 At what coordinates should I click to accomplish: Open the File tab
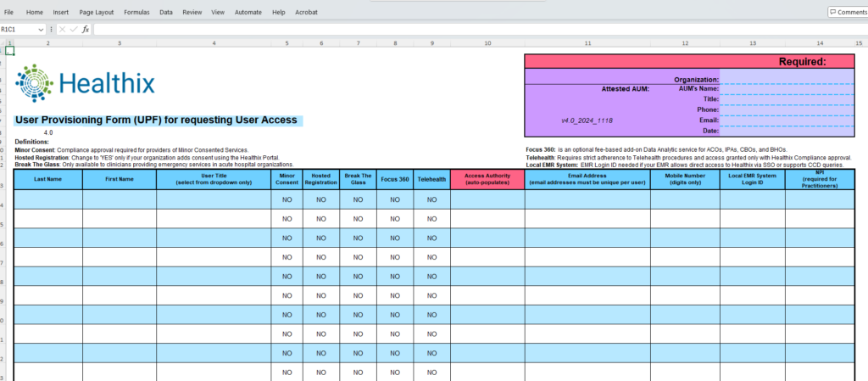pos(8,12)
